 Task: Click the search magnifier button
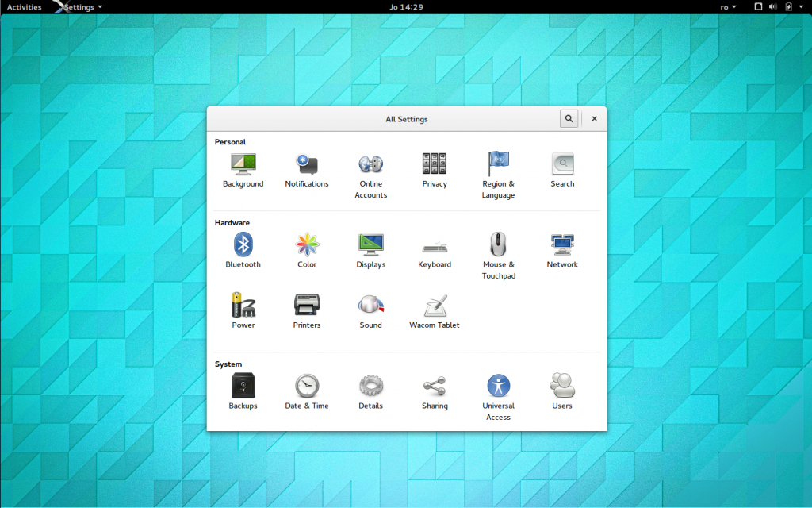[x=569, y=118]
